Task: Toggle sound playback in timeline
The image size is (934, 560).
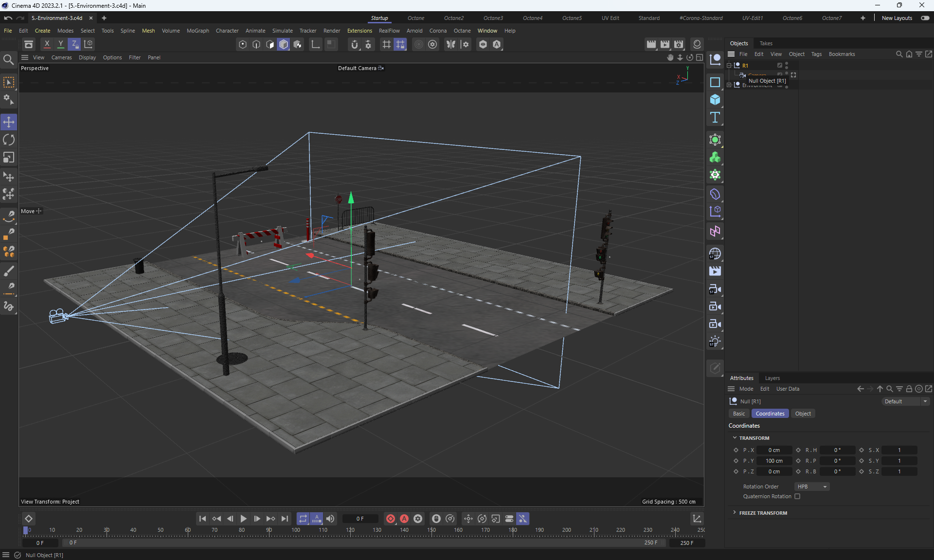Action: pos(330,519)
